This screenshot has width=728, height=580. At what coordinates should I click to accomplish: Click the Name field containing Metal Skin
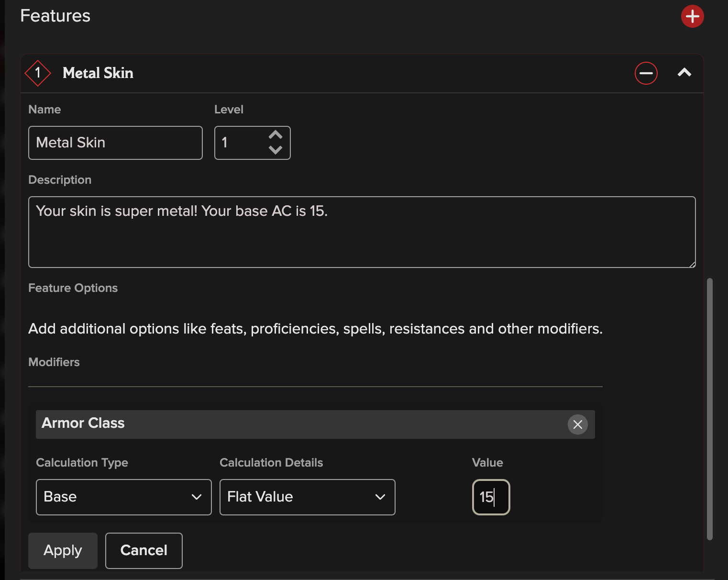pos(115,143)
